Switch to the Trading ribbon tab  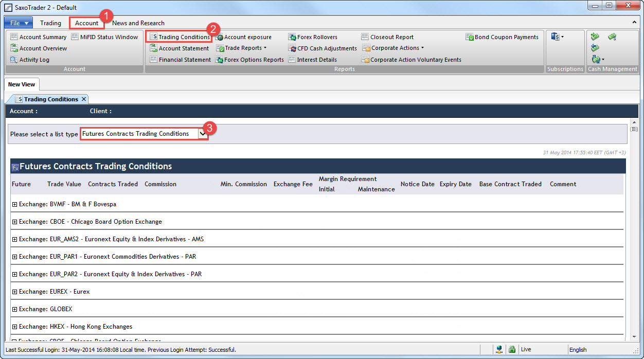50,23
